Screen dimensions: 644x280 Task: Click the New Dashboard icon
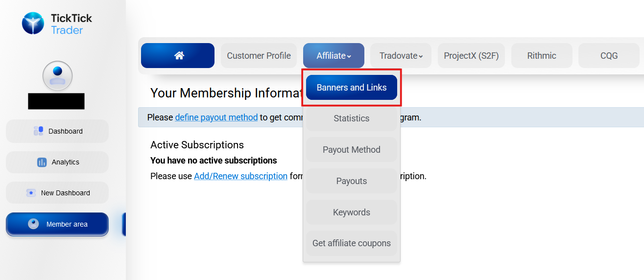[x=31, y=193]
